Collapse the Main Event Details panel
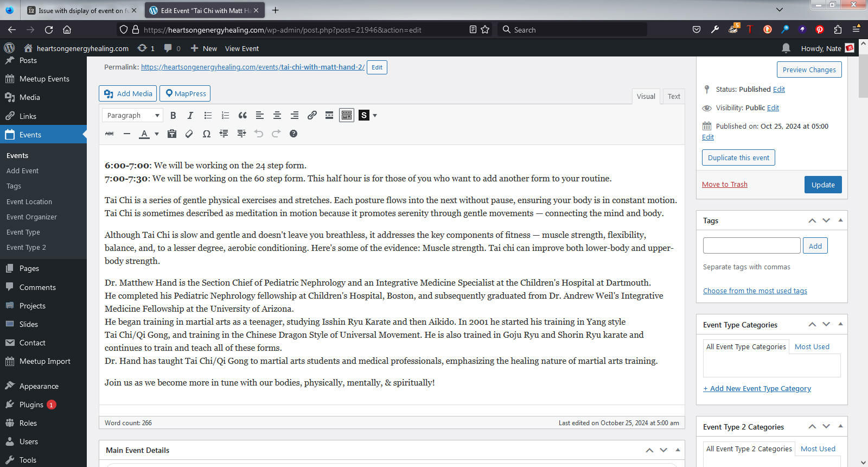The image size is (868, 467). point(678,450)
